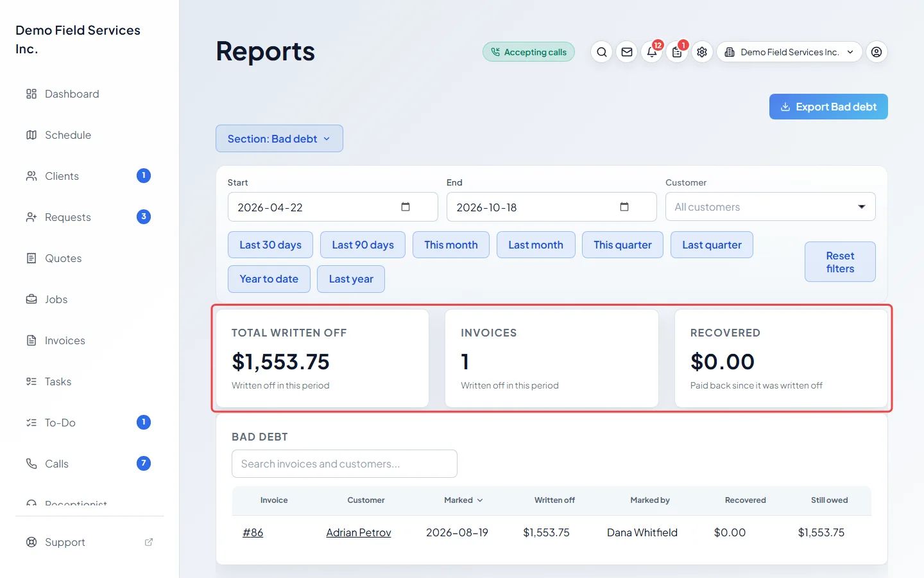The width and height of the screenshot is (924, 578).
Task: Select the Last quarter range
Action: tap(712, 245)
